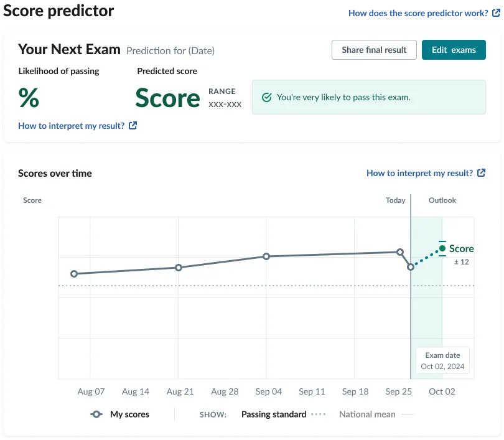Click the Exam date Oct 02, 2024 box
The width and height of the screenshot is (504, 440).
(442, 360)
